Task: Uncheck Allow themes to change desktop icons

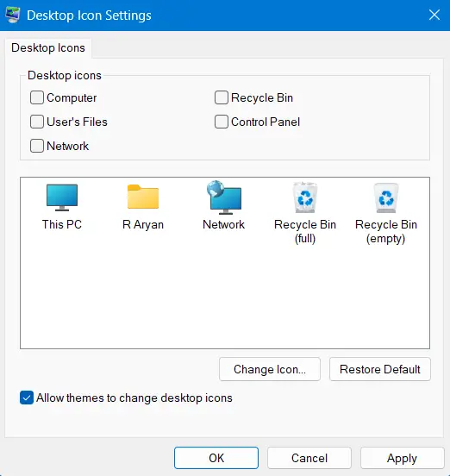Action: 27,398
